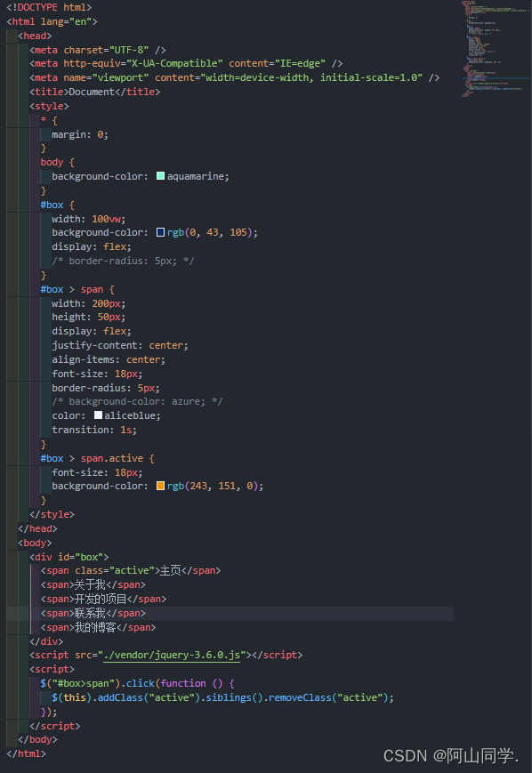The width and height of the screenshot is (532, 773).
Task: Click the <!DOCTYPE html> line
Action: (x=49, y=7)
